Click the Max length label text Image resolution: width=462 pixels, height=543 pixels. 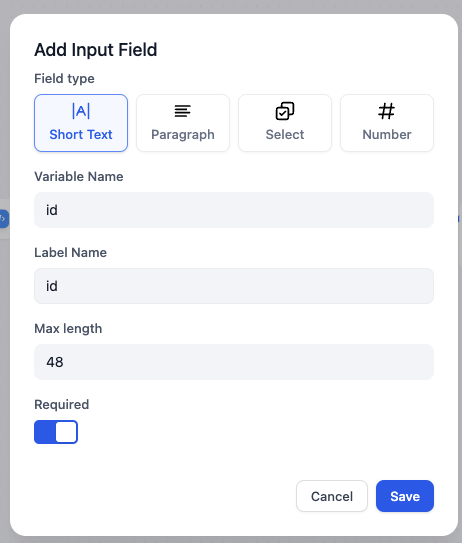[x=68, y=329]
